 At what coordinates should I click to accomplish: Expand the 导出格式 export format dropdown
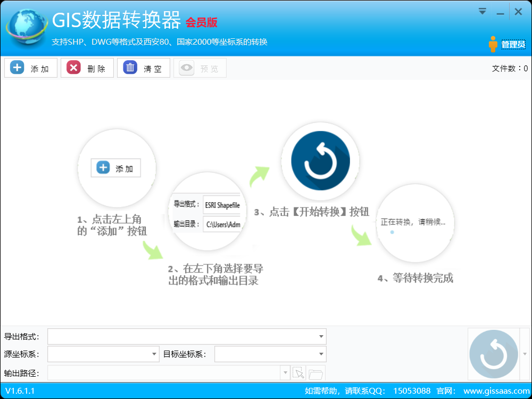point(321,337)
